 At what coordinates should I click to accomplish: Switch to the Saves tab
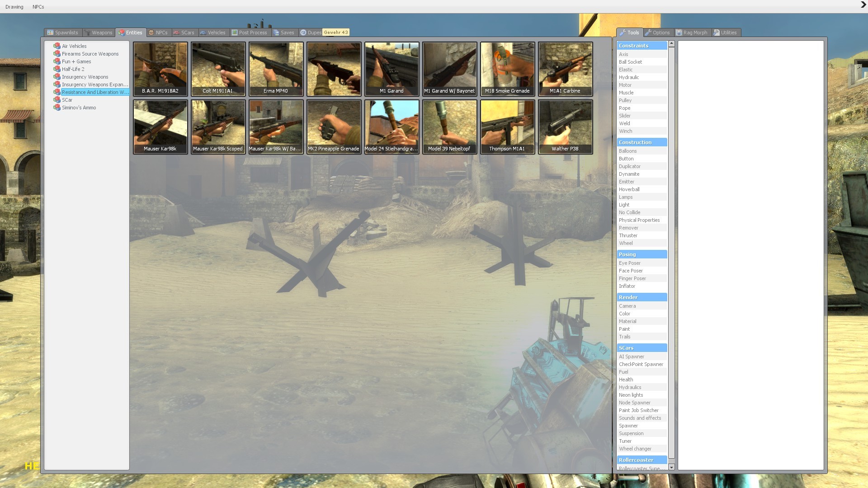(284, 33)
